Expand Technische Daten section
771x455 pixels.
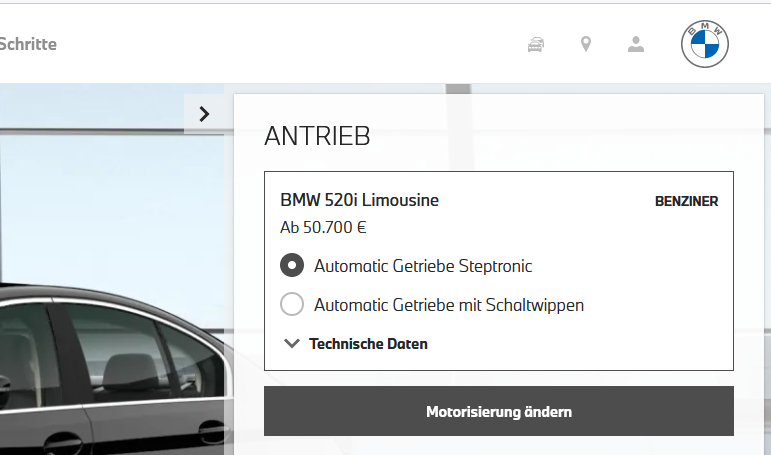coord(356,344)
